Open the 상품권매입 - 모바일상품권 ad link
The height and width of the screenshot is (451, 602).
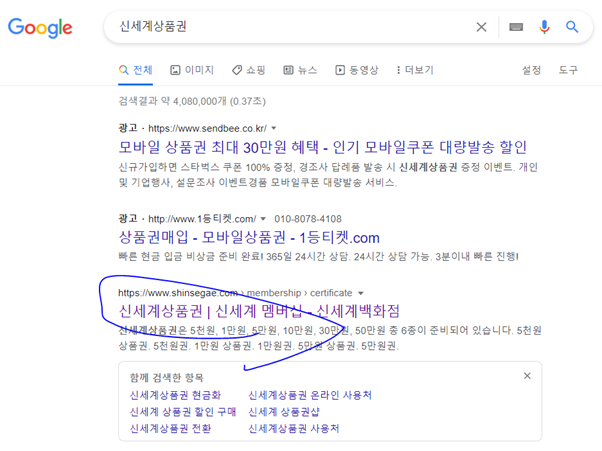coord(249,238)
